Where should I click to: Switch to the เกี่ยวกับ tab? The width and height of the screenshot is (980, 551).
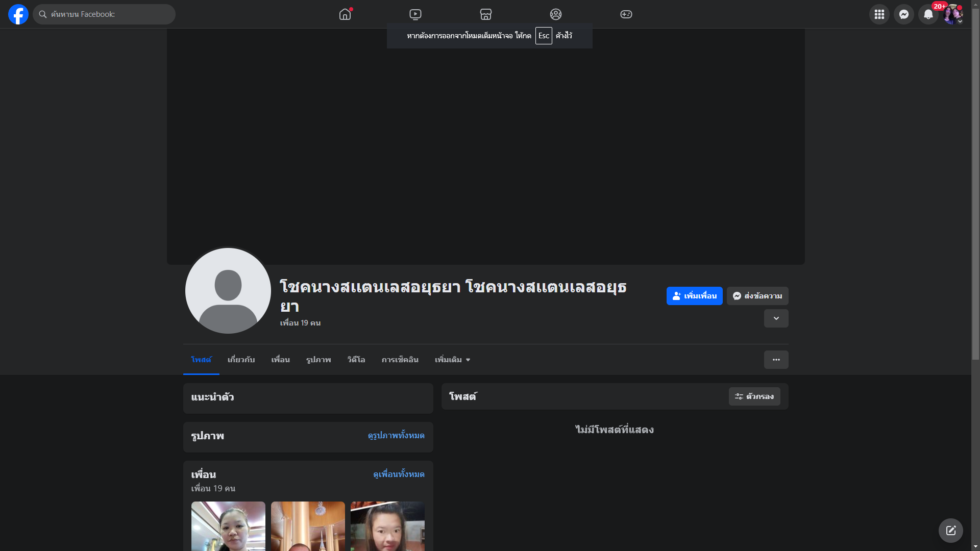click(241, 360)
